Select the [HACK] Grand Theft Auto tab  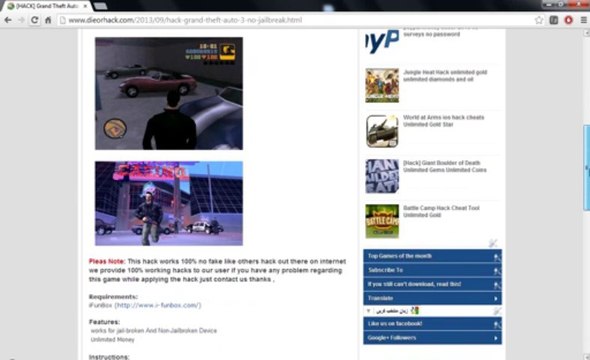point(46,6)
